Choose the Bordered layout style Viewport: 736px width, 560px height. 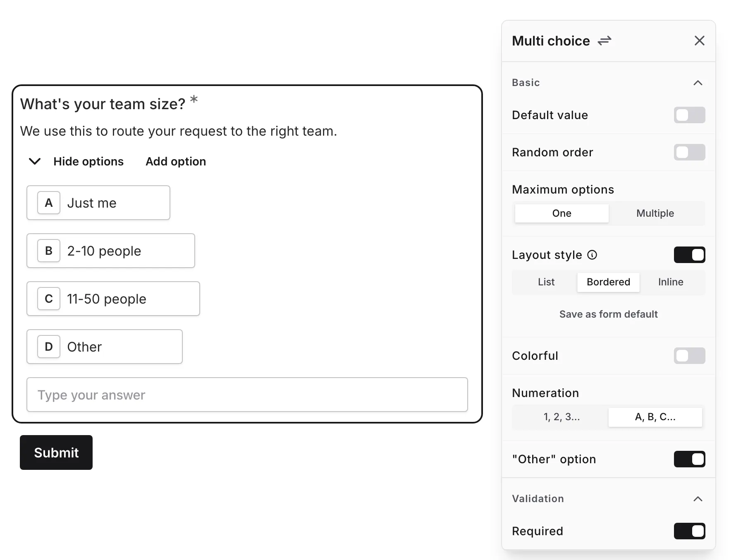(608, 282)
